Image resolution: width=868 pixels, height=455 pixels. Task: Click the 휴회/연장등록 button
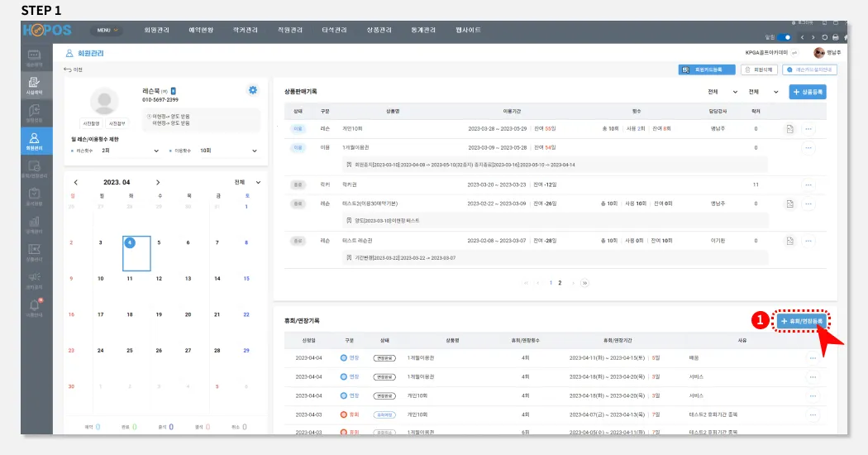click(800, 320)
